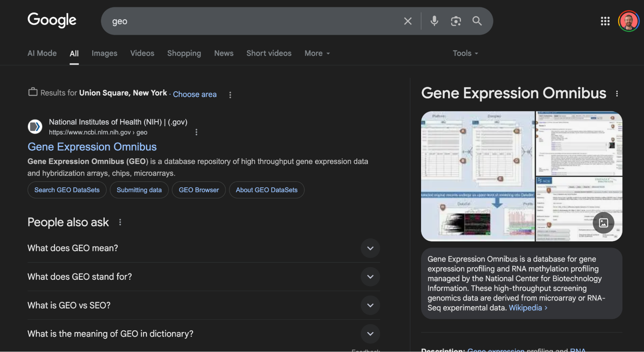Open the three-dot menu beside the NIH result URL
Viewport: 644px width, 352px height.
196,132
